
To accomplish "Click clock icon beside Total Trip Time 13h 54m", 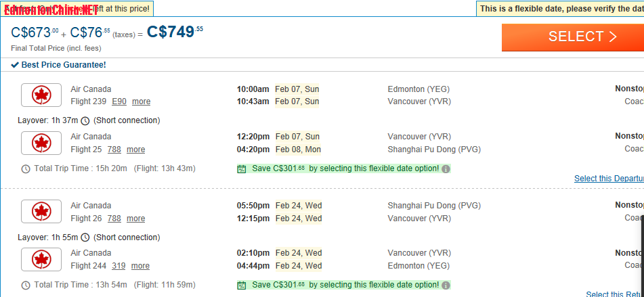I will (26, 285).
